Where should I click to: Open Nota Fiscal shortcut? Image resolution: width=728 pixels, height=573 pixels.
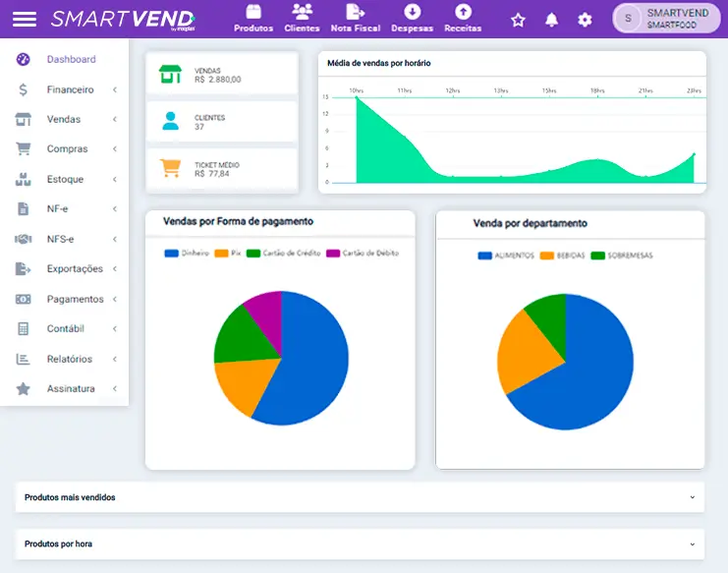click(x=356, y=19)
